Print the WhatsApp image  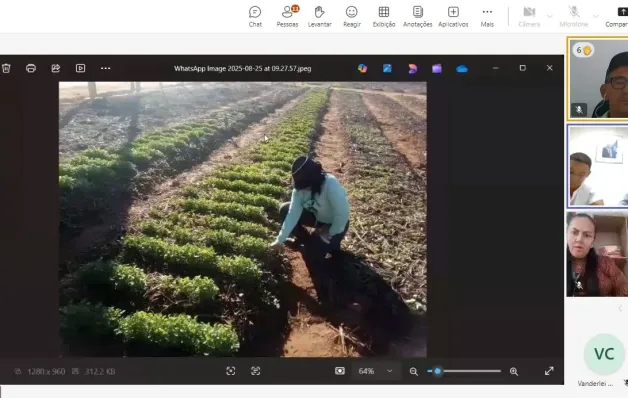31,68
